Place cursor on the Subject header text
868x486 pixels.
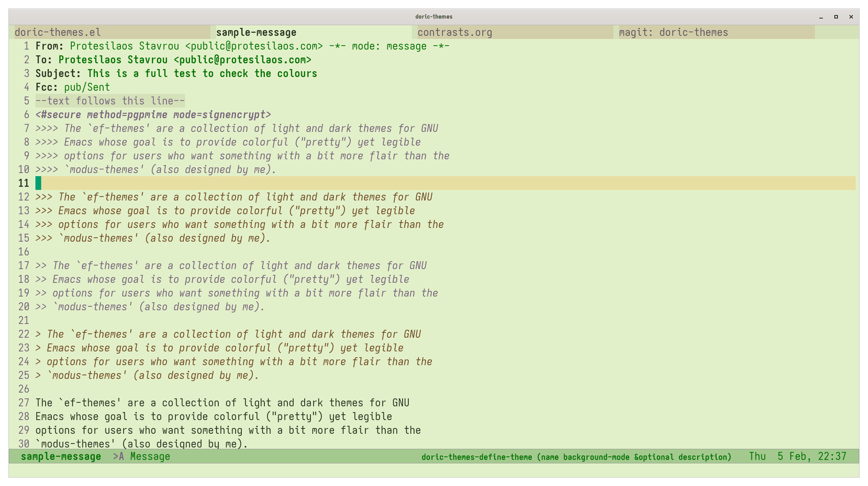pyautogui.click(x=202, y=73)
